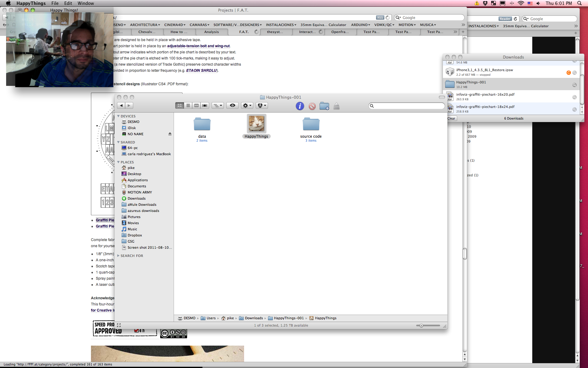The width and height of the screenshot is (588, 368).
Task: Click the RSS button in address bar
Action: (x=380, y=17)
